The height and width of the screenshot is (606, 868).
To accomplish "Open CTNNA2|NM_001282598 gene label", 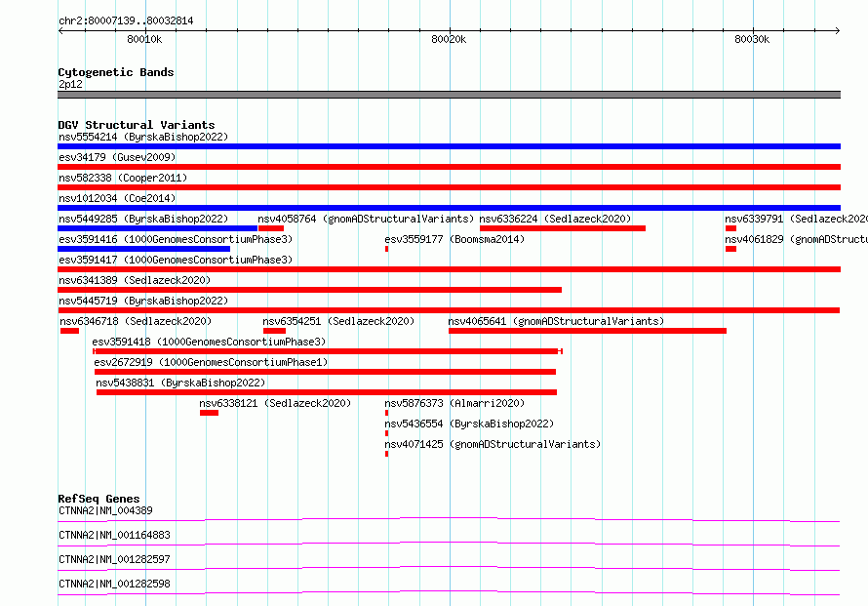I will 114,584.
